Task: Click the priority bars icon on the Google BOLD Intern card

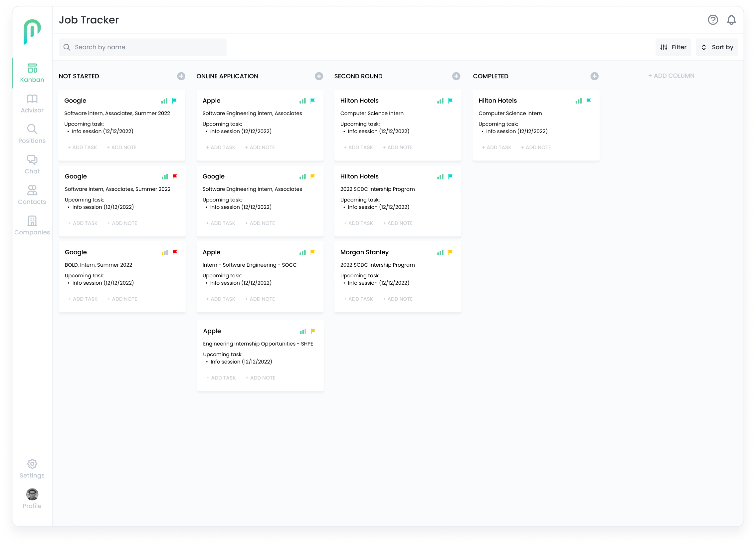Action: tap(165, 252)
